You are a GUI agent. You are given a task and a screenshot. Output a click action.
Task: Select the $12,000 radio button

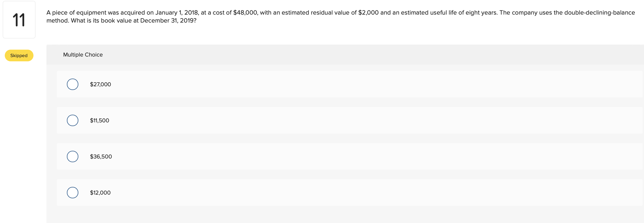[72, 192]
